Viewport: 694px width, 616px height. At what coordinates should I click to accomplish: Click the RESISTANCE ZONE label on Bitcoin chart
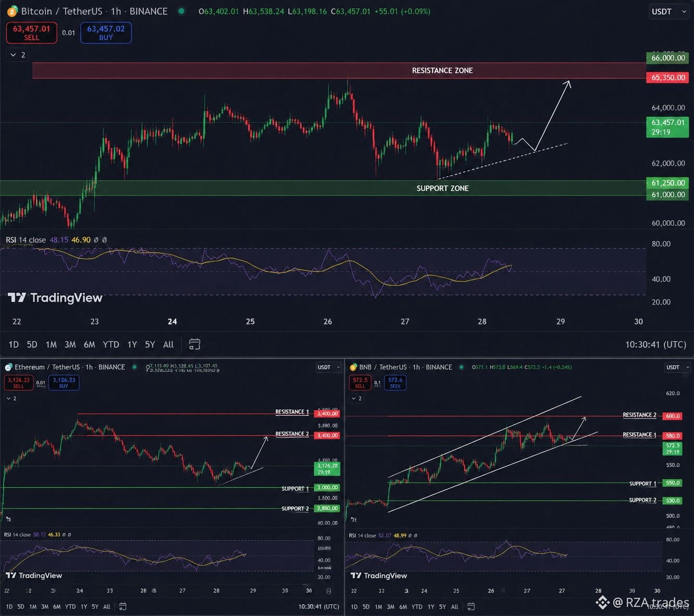(442, 70)
